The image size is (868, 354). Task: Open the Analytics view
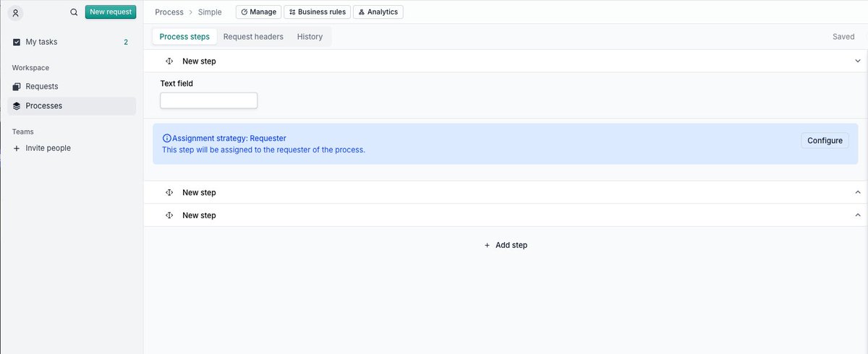click(378, 12)
